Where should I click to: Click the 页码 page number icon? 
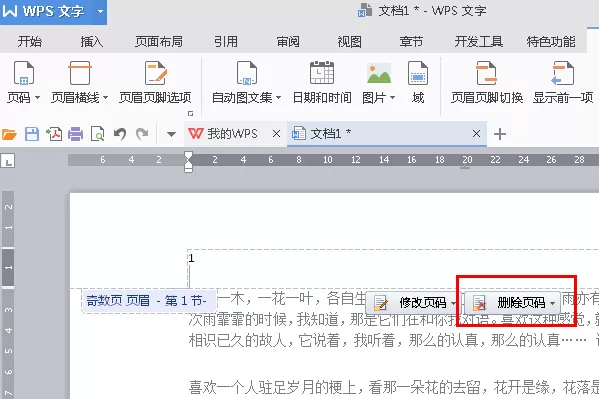point(24,73)
